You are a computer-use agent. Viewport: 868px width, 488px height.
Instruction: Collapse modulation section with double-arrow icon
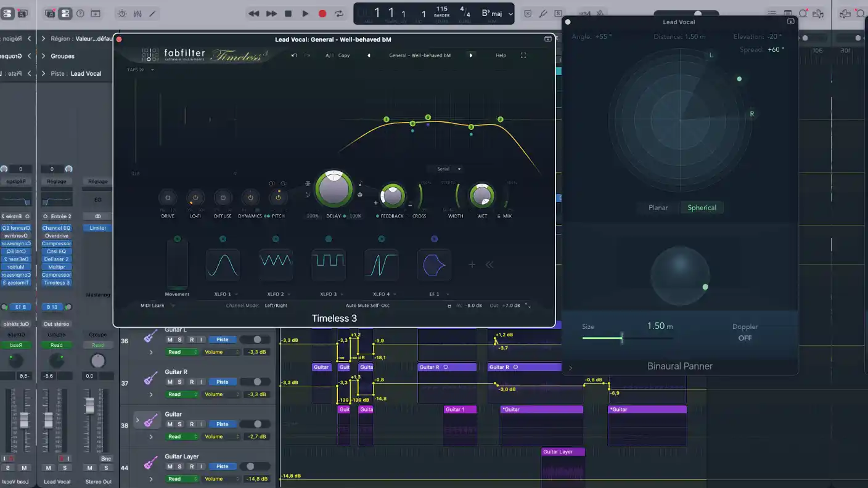click(489, 264)
